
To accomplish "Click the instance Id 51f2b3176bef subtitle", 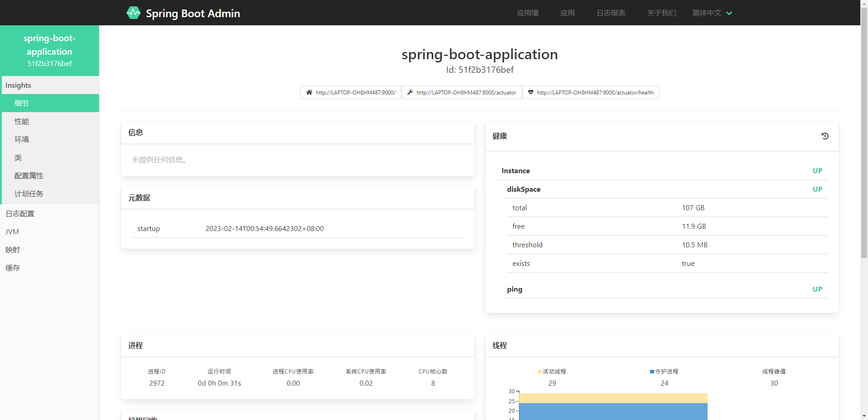I will 480,70.
